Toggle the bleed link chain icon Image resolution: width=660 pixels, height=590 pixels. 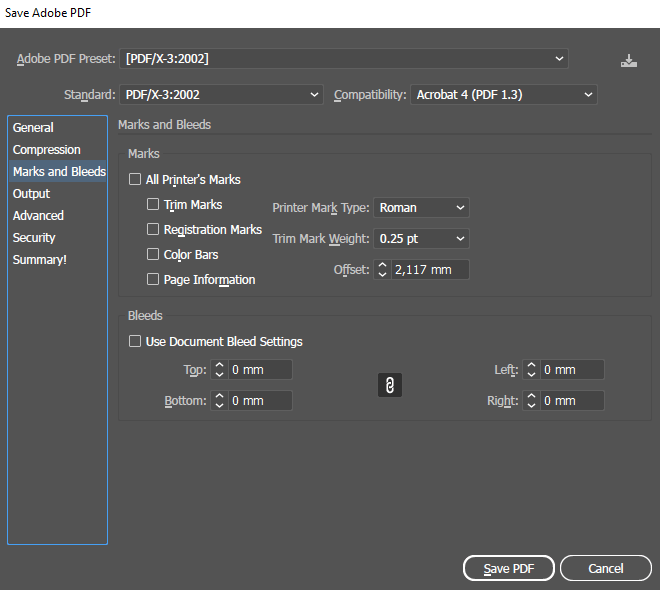pyautogui.click(x=390, y=385)
